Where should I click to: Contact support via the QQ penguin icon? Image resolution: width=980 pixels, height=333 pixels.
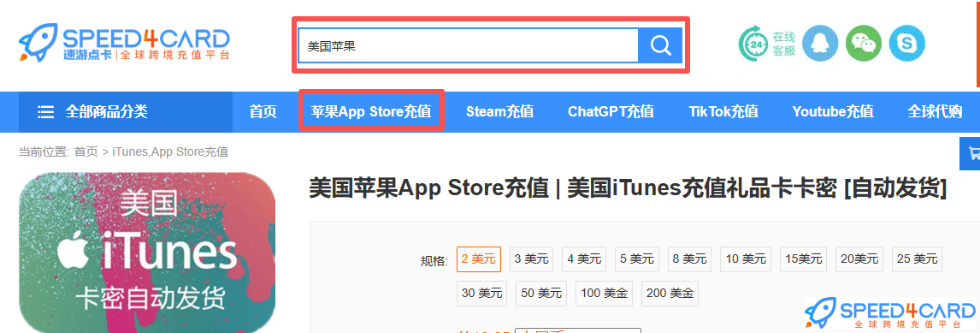coord(819,44)
